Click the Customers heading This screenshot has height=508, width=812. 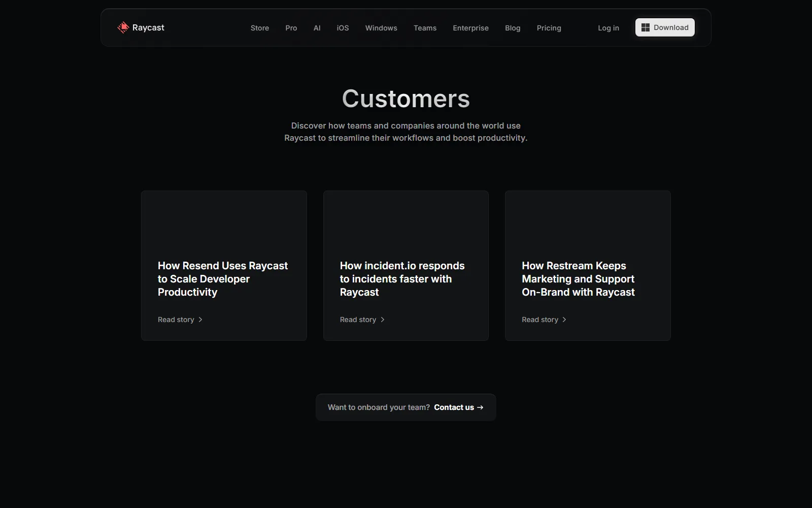tap(406, 99)
